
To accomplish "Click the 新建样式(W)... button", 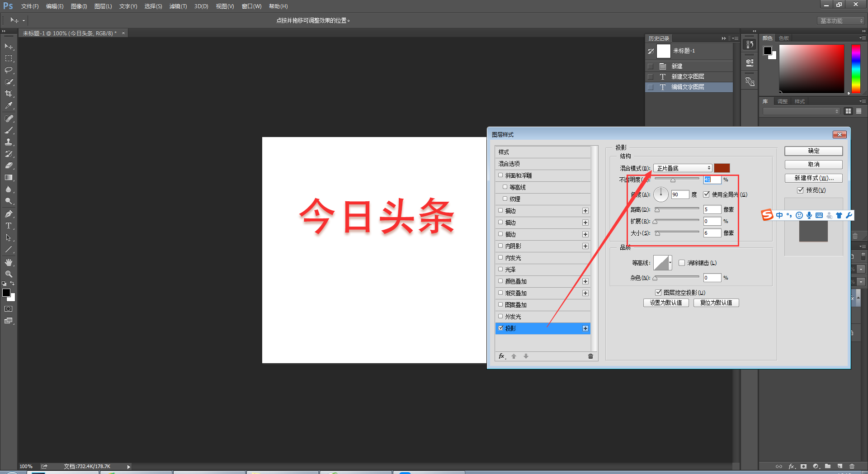I will 814,178.
